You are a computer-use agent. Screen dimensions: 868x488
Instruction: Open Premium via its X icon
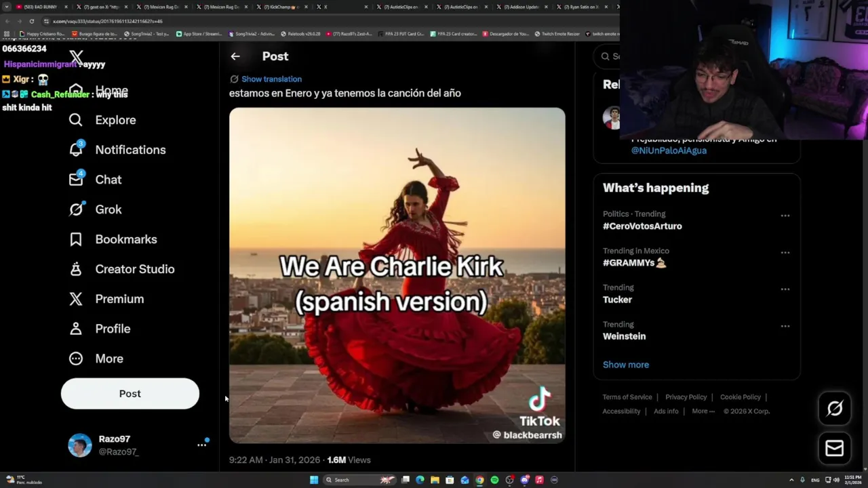76,299
